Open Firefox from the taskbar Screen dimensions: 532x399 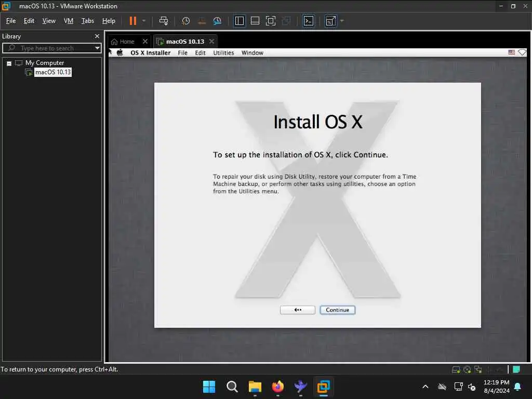pyautogui.click(x=278, y=387)
